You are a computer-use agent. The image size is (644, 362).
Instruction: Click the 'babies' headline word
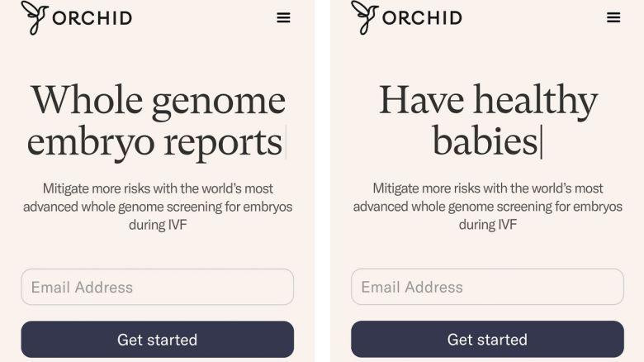pyautogui.click(x=485, y=141)
